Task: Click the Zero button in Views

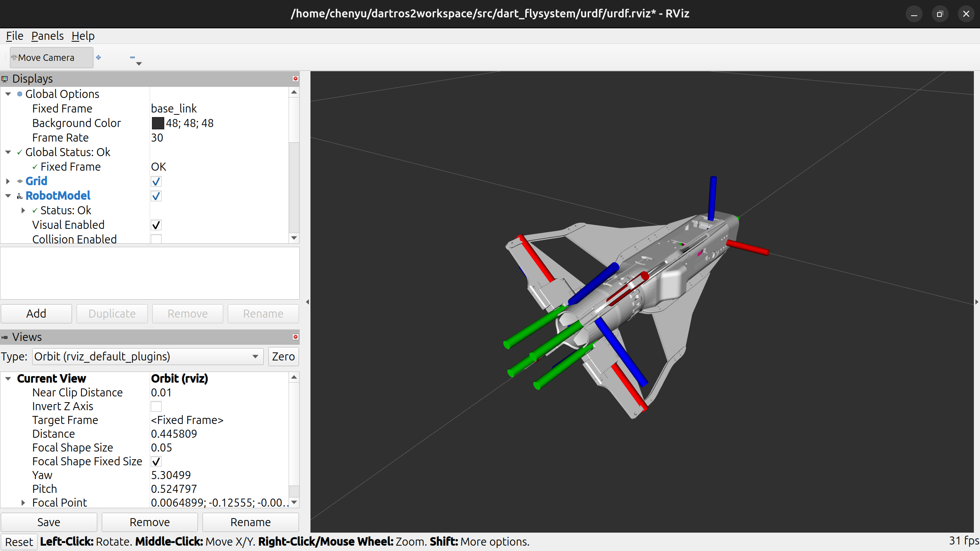Action: click(283, 356)
